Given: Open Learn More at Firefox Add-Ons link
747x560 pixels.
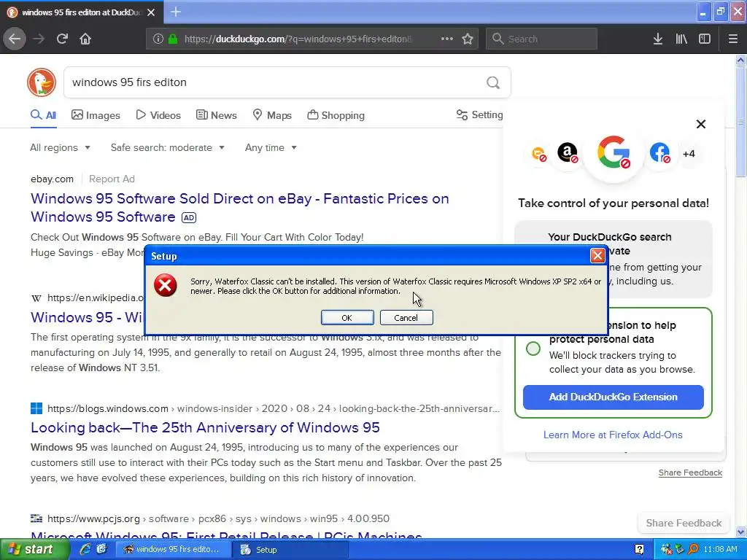Looking at the screenshot, I should 613,435.
